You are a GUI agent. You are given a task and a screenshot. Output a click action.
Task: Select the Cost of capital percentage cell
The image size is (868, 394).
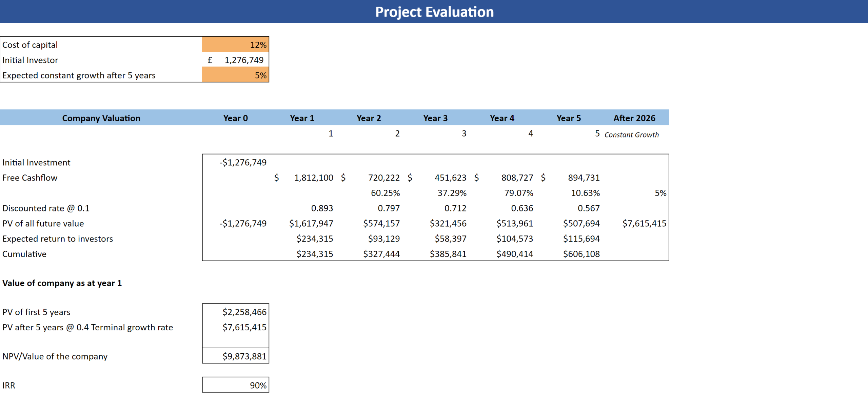(236, 44)
